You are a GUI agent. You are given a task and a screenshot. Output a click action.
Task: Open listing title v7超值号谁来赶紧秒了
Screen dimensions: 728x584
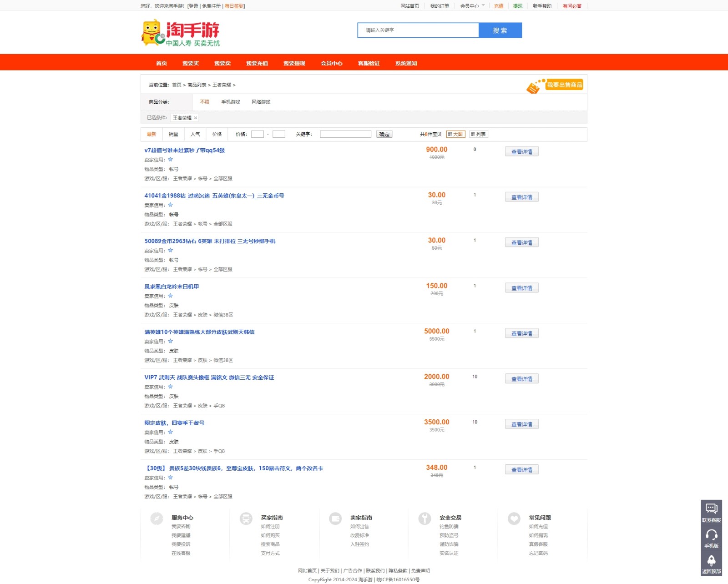coord(185,150)
